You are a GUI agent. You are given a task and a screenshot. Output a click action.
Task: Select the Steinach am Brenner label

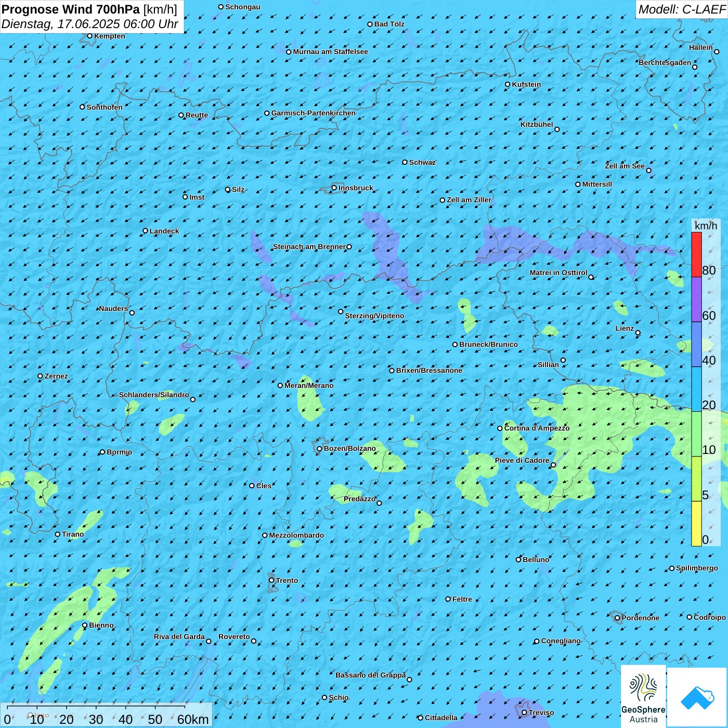(x=309, y=246)
